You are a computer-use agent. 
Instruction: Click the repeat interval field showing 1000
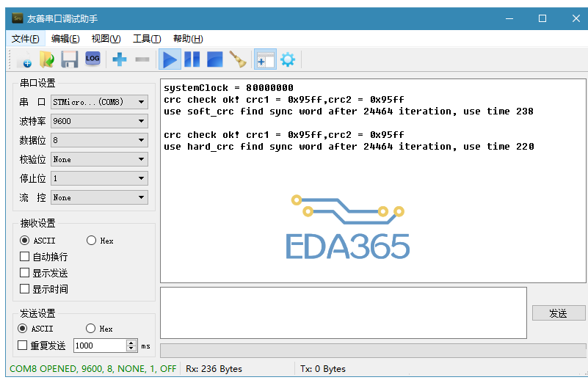point(100,346)
